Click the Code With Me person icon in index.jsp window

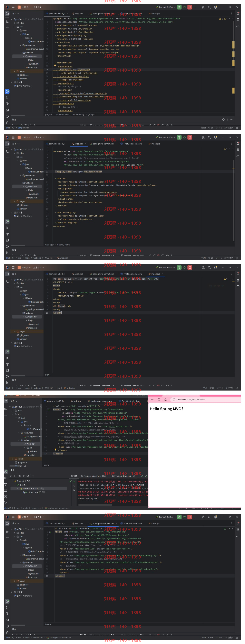click(x=203, y=268)
